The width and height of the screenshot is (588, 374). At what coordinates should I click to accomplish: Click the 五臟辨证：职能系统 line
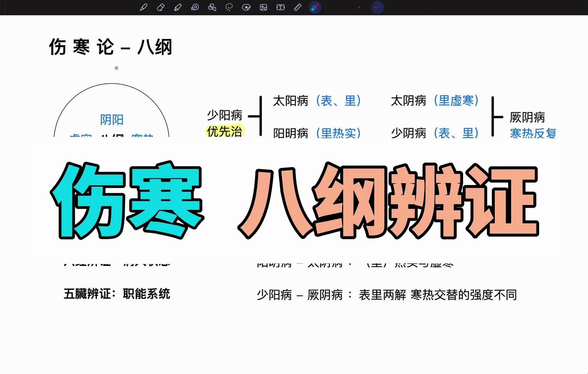[117, 294]
